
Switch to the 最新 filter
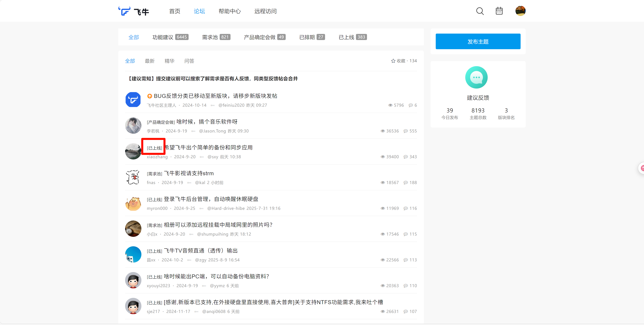point(150,61)
